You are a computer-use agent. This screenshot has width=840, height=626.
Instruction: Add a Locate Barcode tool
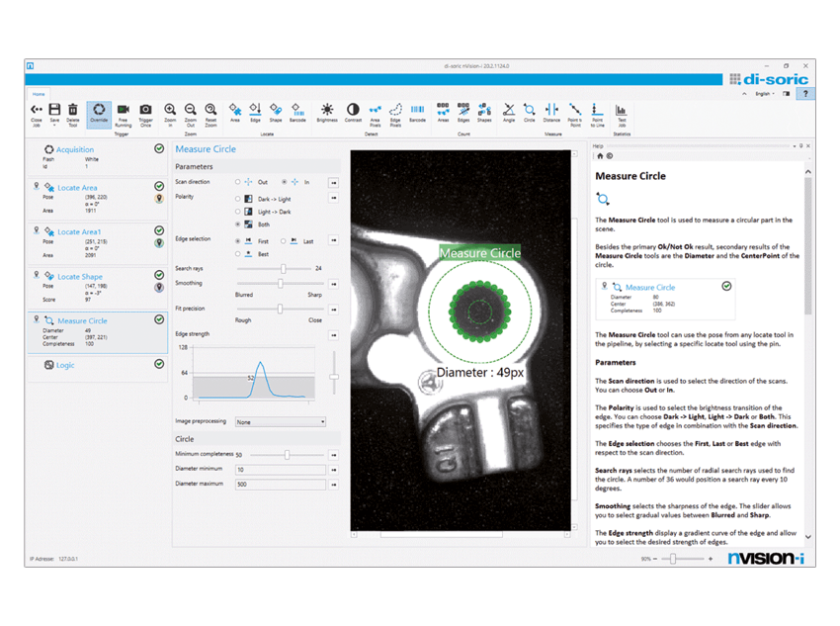[297, 113]
